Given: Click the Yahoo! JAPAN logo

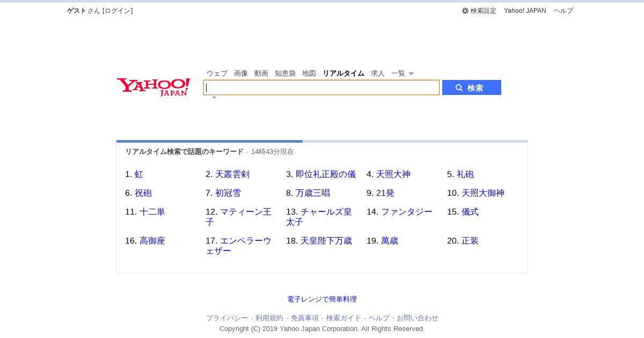Looking at the screenshot, I should tap(153, 87).
